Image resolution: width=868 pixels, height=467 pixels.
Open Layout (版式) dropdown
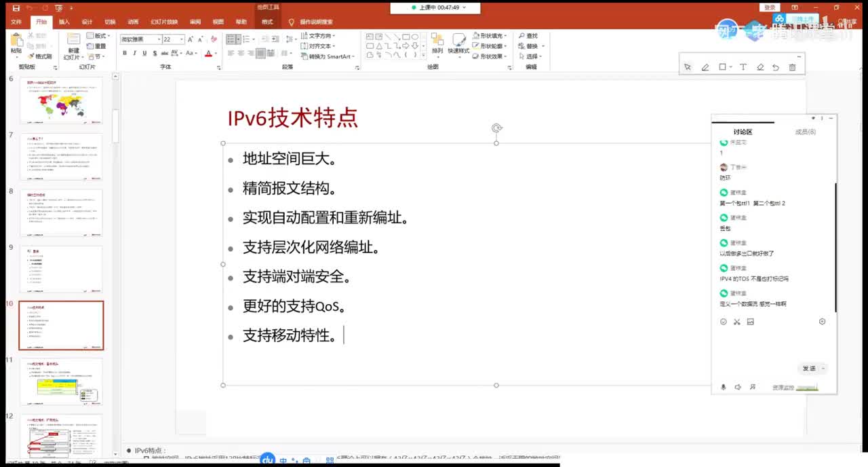tap(98, 36)
